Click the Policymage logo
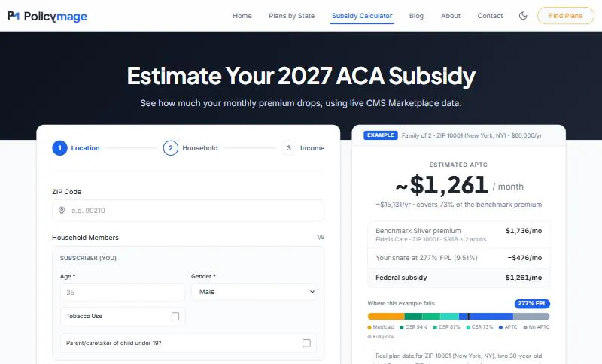Viewport: 602px width, 364px height. pos(47,16)
